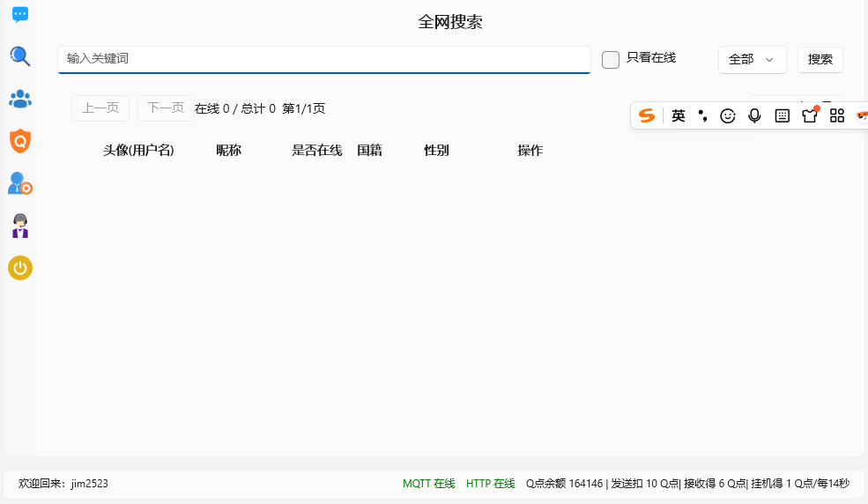Toggle the punctuation mode icon
The width and height of the screenshot is (868, 504).
click(x=702, y=115)
